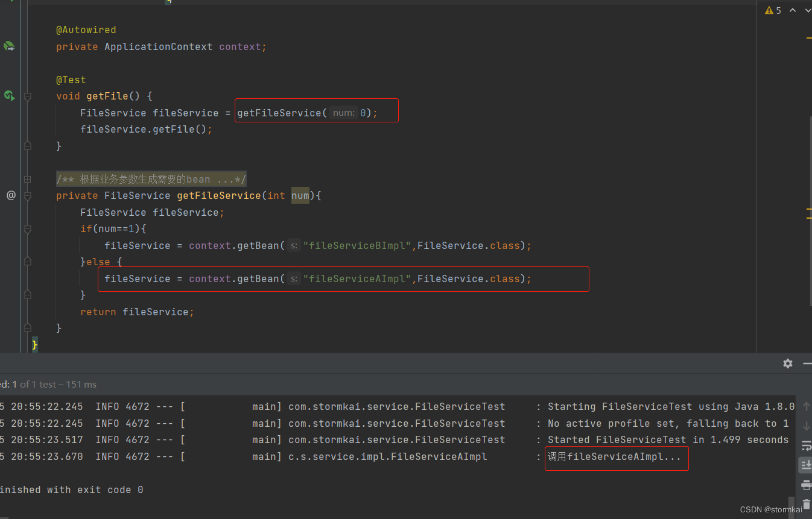Click the c.s.service.impl.FileServiceAImpl logger name
The height and width of the screenshot is (519, 812).
click(x=388, y=456)
